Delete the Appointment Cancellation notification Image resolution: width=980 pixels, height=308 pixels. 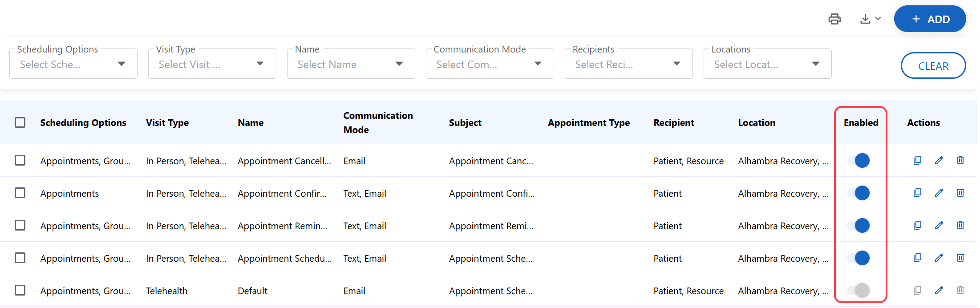click(960, 160)
